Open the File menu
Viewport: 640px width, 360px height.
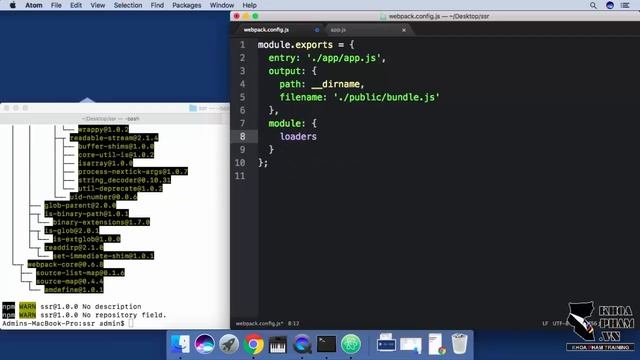coord(56,5)
